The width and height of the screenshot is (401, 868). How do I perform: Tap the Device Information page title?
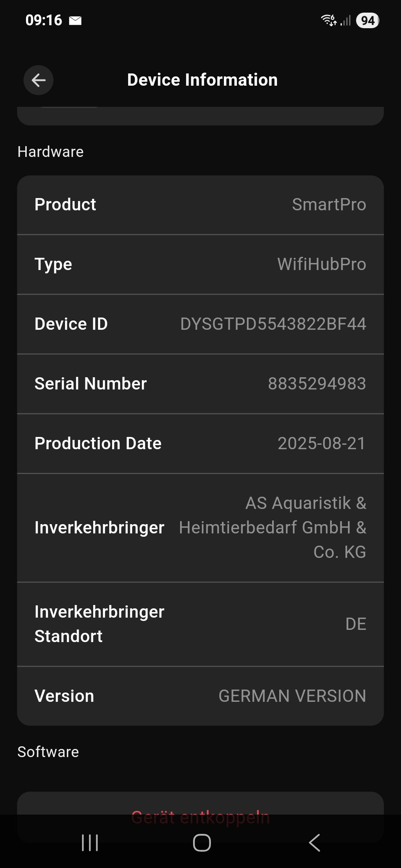click(x=202, y=80)
